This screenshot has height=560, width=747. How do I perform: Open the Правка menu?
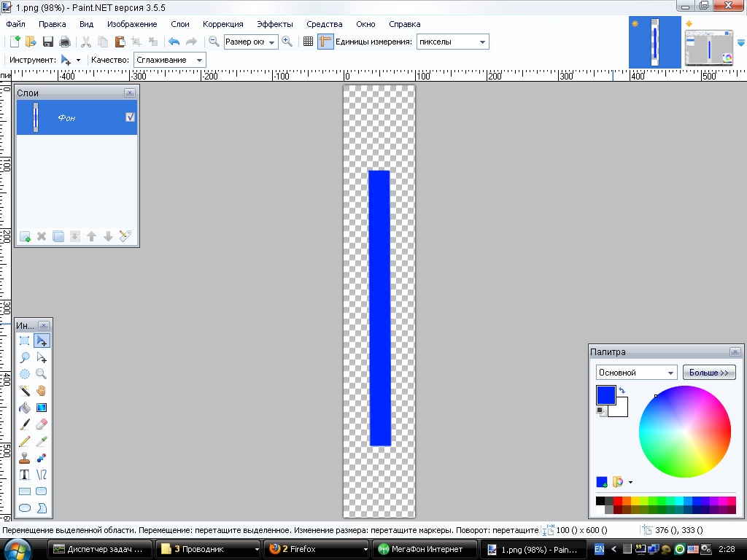point(53,24)
